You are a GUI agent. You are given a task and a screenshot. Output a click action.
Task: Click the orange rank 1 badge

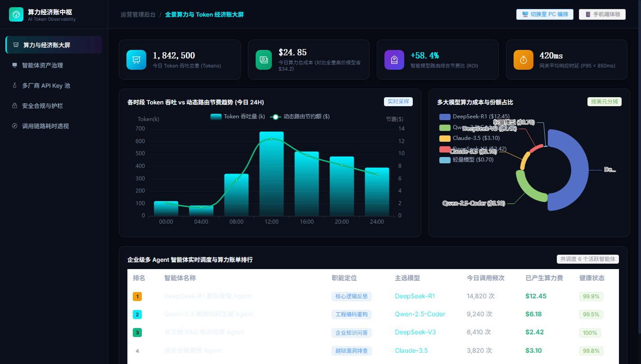click(x=137, y=297)
